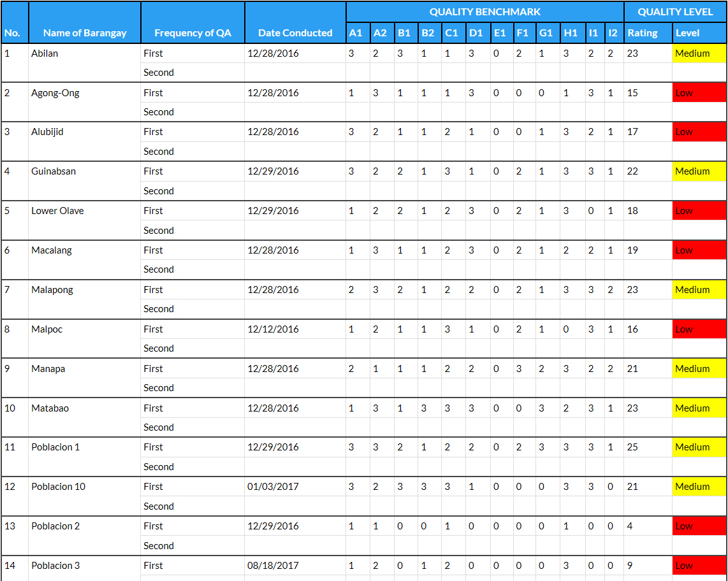The width and height of the screenshot is (728, 581).
Task: Click the First frequency cell for Matabao
Action: click(193, 408)
